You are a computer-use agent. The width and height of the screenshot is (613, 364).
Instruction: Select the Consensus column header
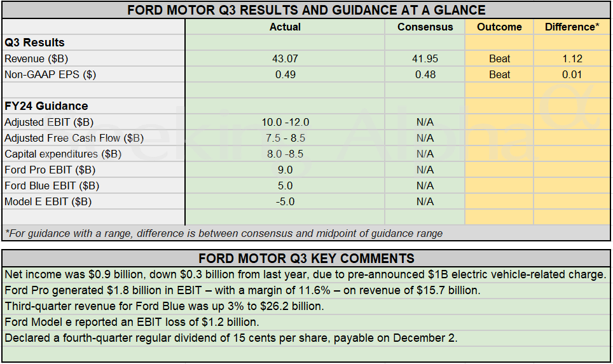(x=425, y=27)
